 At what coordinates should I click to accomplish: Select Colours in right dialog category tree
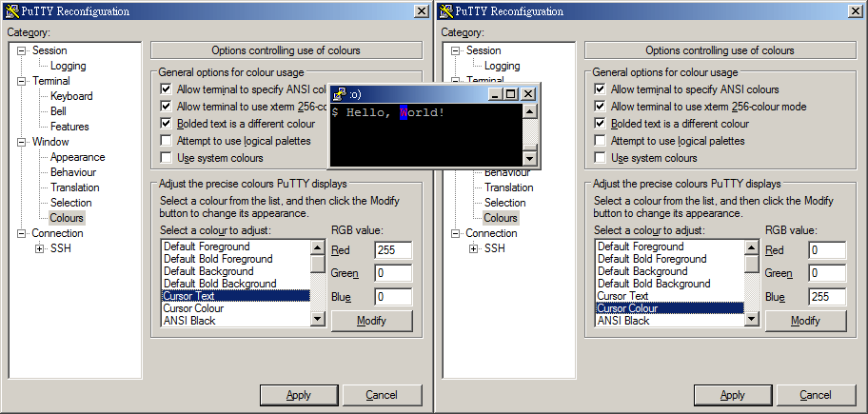(x=501, y=218)
